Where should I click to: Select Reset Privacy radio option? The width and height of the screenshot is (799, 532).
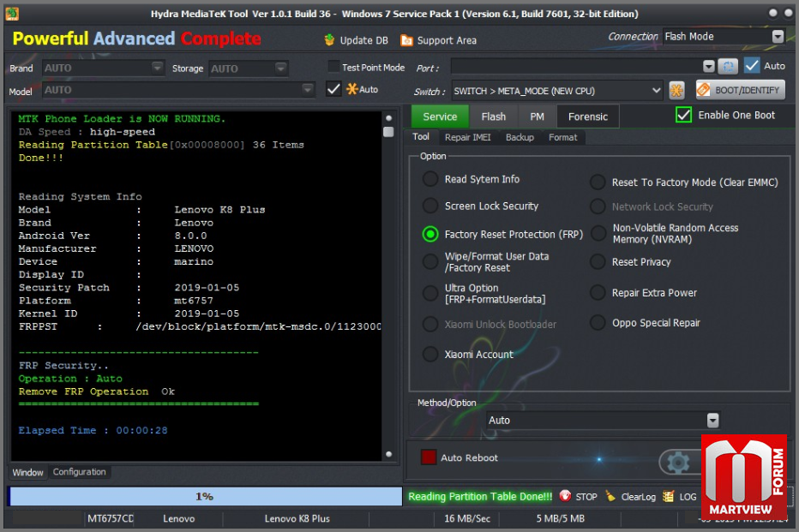[598, 261]
